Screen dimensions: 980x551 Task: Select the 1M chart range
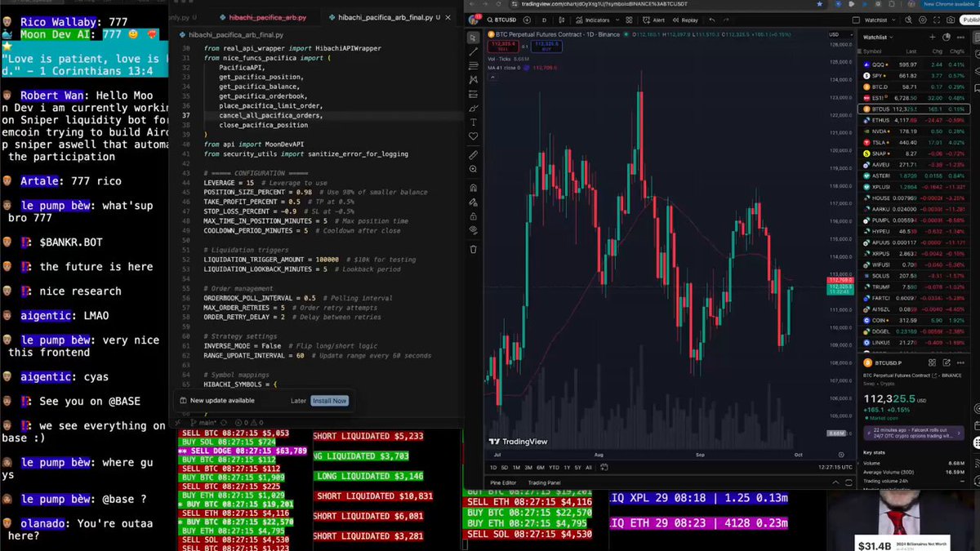pyautogui.click(x=515, y=467)
